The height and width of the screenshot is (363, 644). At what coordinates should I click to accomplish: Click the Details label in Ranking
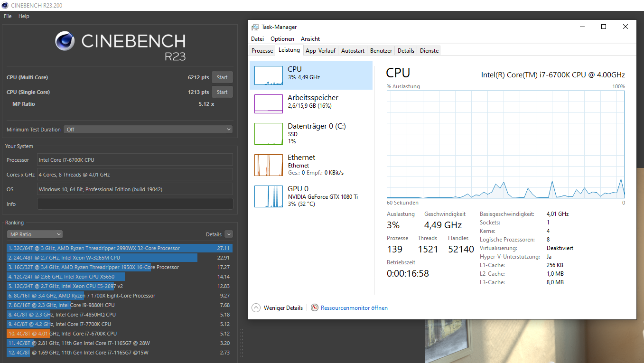[214, 234]
